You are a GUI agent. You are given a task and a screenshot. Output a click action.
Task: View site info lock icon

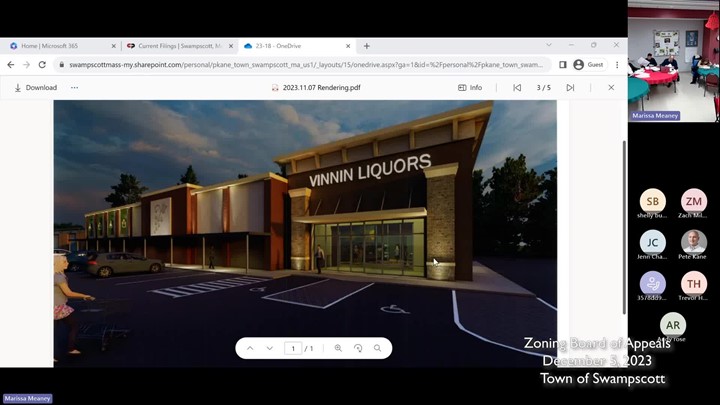point(62,65)
